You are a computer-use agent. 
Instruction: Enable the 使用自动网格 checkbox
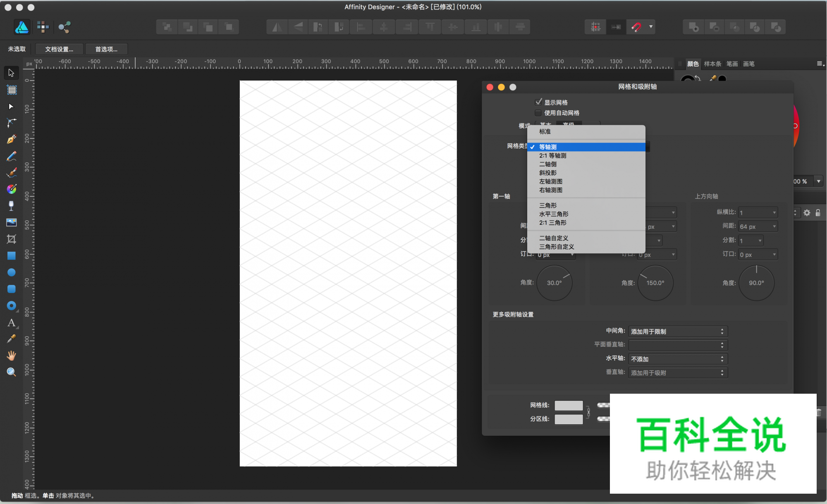click(538, 113)
